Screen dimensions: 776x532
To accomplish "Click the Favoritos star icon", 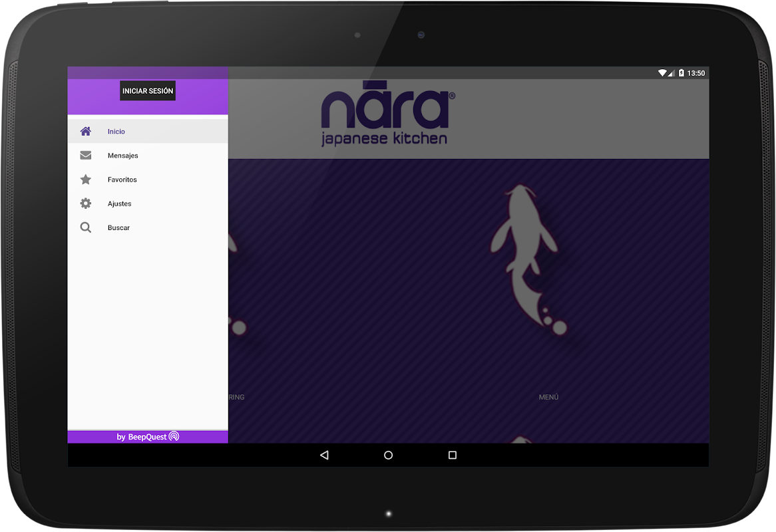I will coord(86,180).
